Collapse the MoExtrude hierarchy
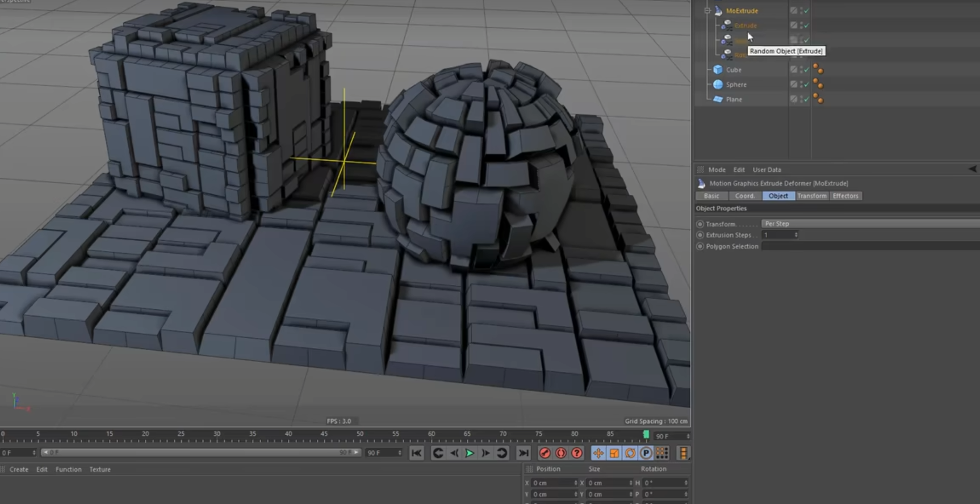Viewport: 980px width, 504px height. 707,11
